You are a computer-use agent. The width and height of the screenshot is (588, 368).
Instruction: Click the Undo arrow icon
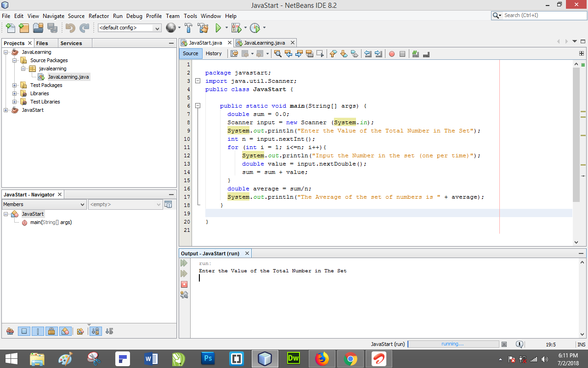click(70, 28)
